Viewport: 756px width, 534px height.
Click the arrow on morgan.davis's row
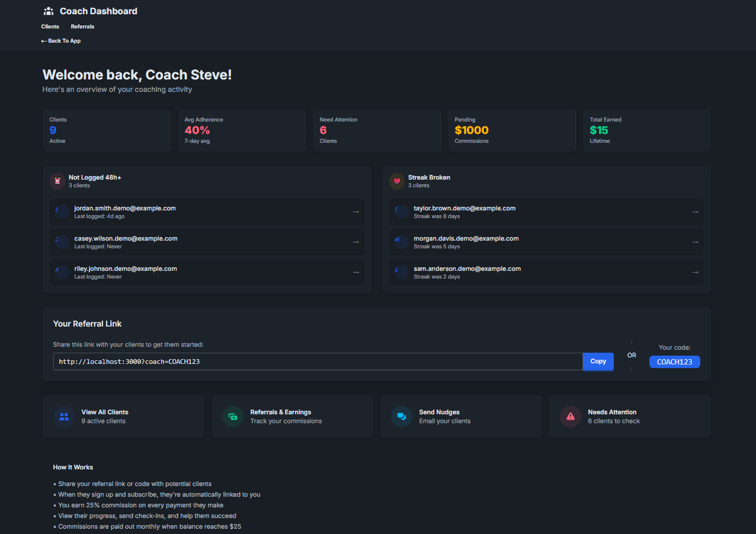694,242
